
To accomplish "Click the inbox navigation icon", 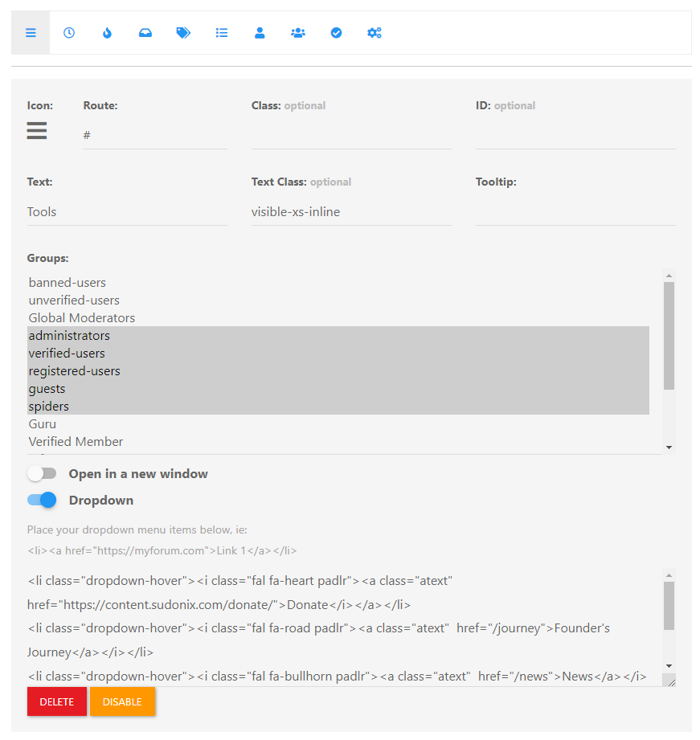I will tap(145, 33).
